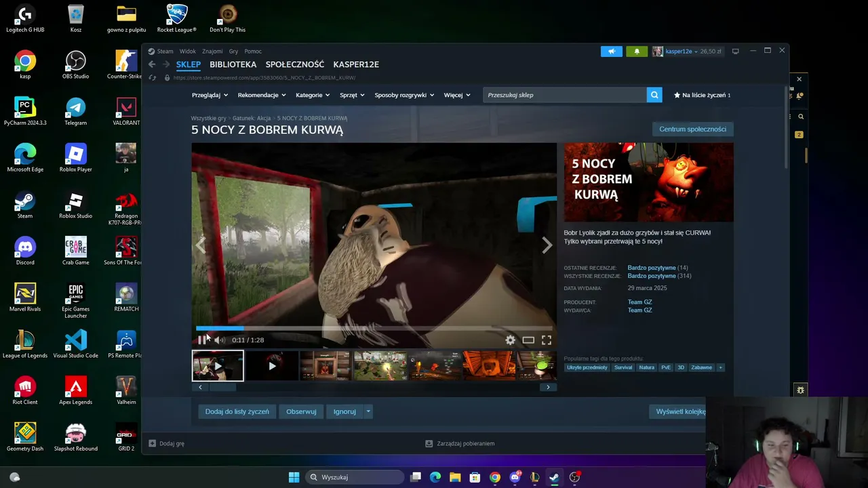Click the Ignoruj button
868x488 pixels.
pos(344,411)
